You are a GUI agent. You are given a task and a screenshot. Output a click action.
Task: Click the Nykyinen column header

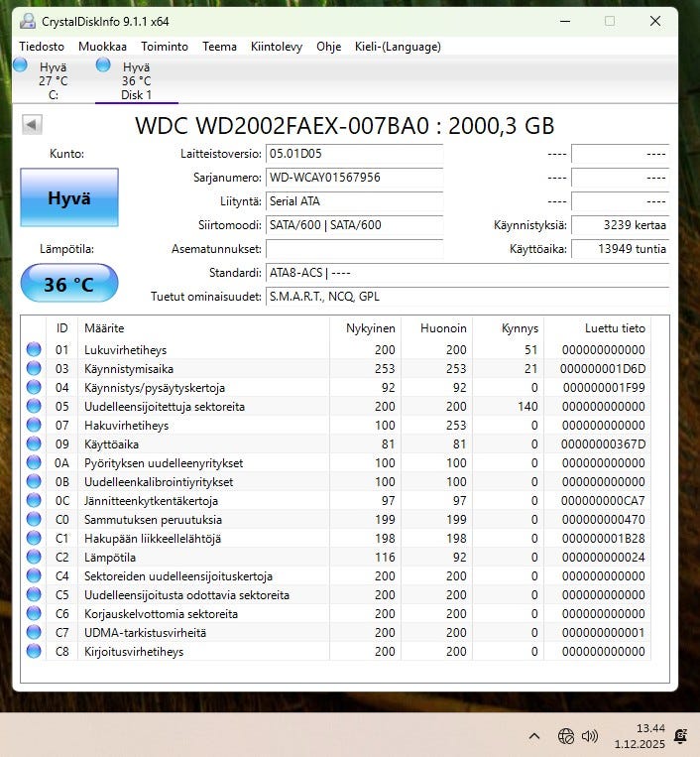pos(370,328)
